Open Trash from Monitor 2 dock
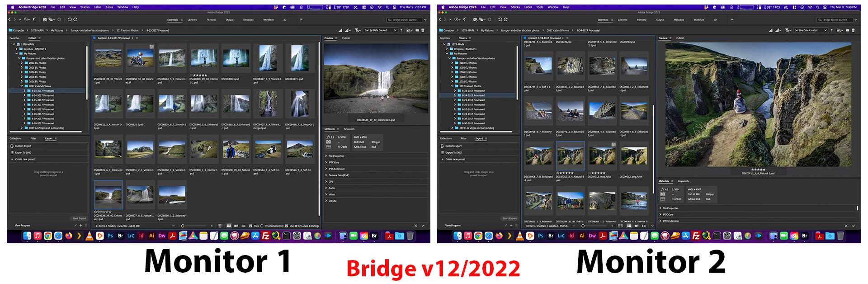 (840, 236)
